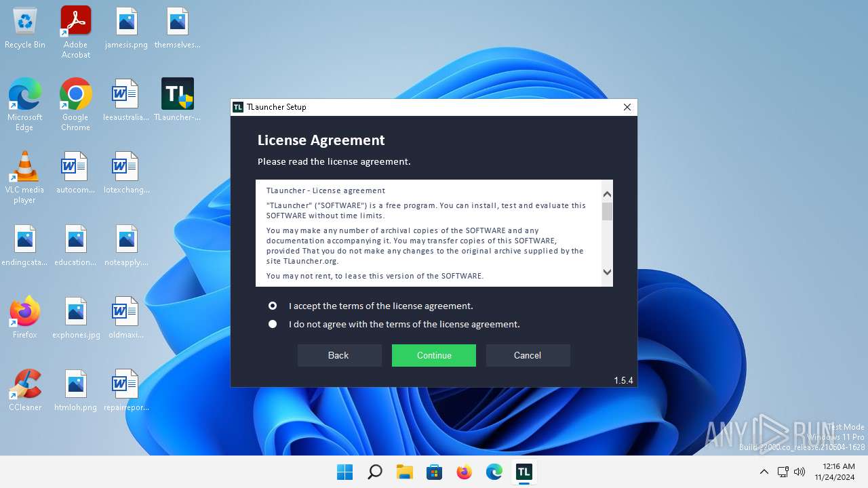The width and height of the screenshot is (868, 488).
Task: Open VLC media player desktop shortcut
Action: pos(25,177)
